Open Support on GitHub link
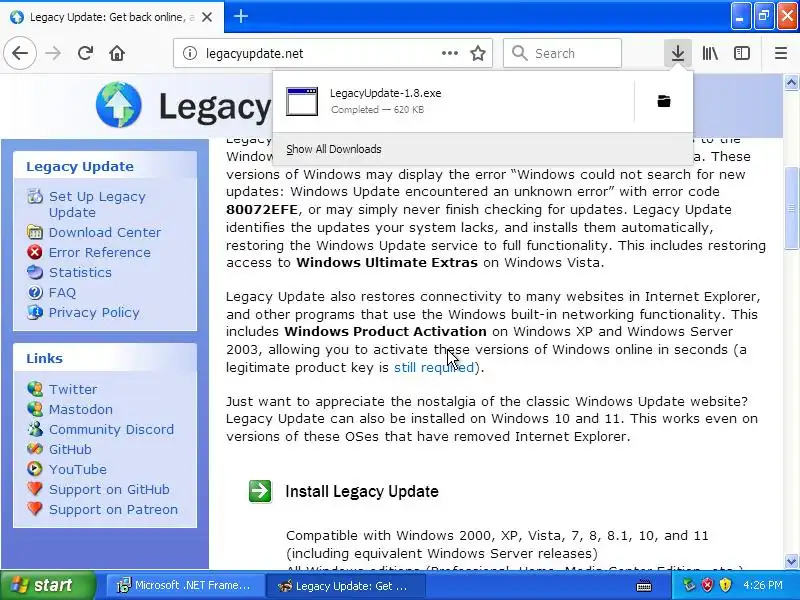The height and width of the screenshot is (600, 800). click(109, 489)
